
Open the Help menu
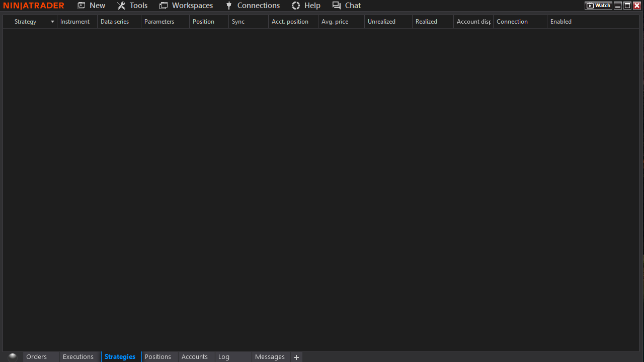coord(306,6)
